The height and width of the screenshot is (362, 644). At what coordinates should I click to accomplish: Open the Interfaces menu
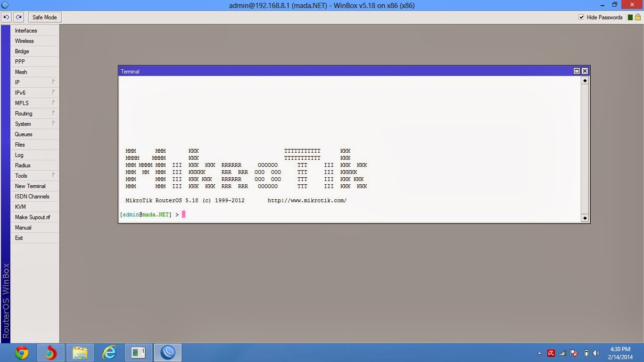click(35, 31)
